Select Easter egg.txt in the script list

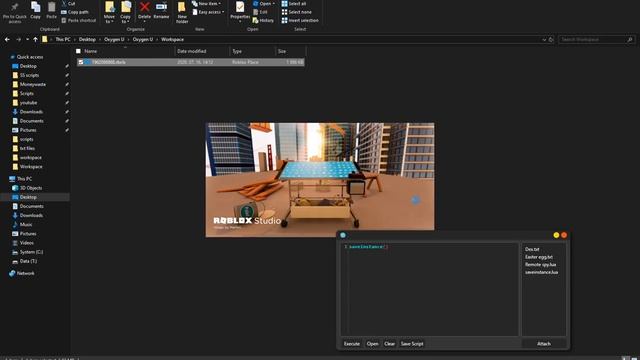[x=539, y=257]
